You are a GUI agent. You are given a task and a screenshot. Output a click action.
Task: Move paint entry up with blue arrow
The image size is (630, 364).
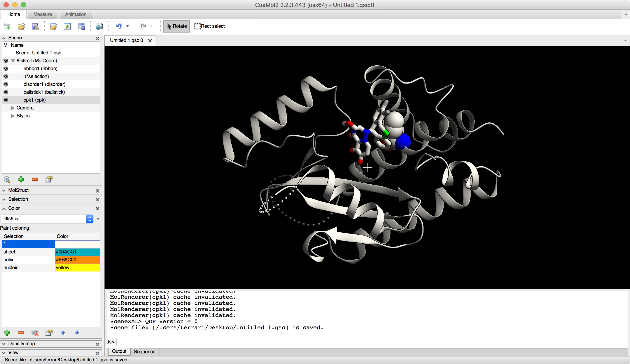tap(63, 333)
